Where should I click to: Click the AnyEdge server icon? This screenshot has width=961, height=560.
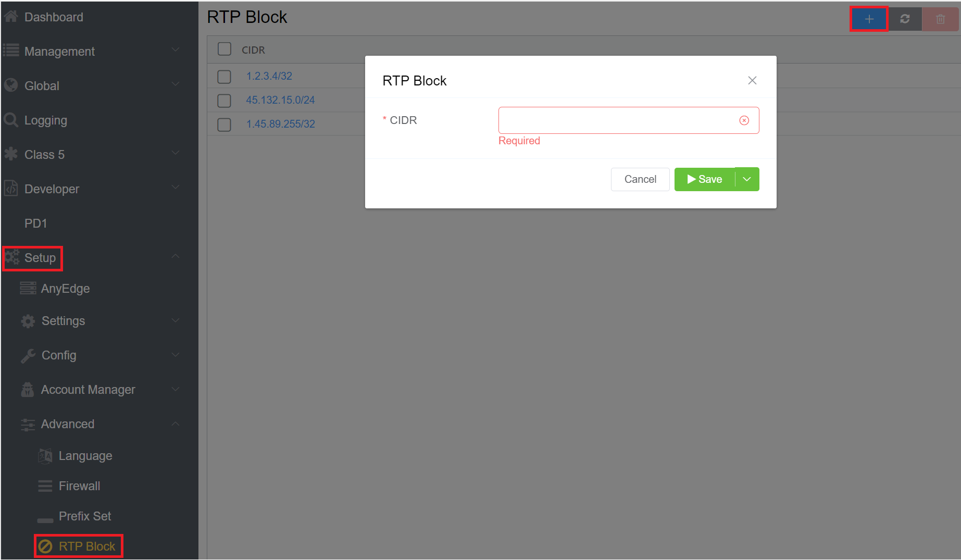pos(28,288)
